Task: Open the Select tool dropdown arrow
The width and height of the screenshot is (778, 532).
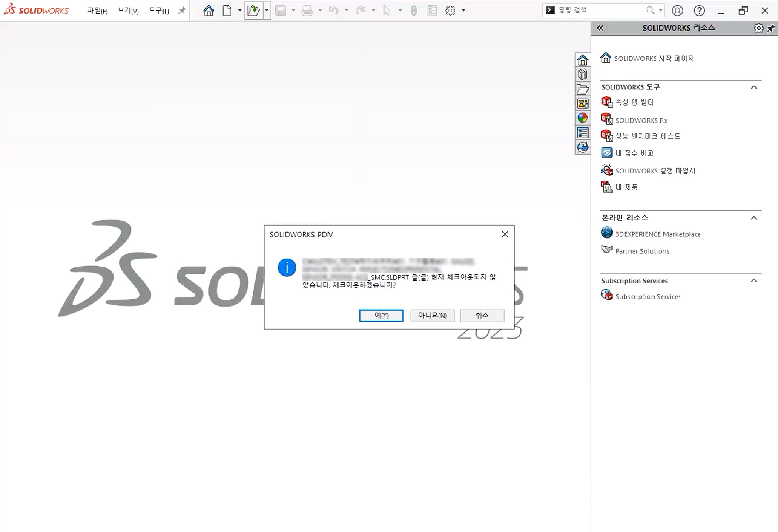Action: (x=400, y=11)
